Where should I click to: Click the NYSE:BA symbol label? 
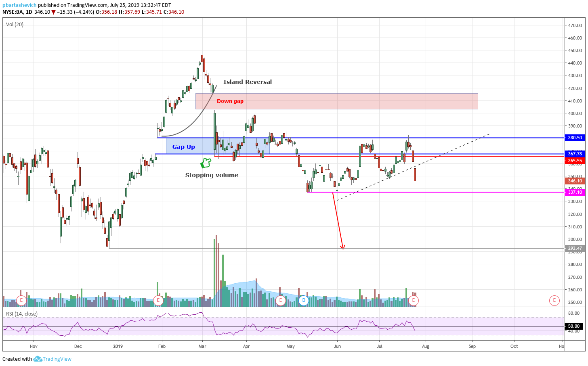point(13,12)
